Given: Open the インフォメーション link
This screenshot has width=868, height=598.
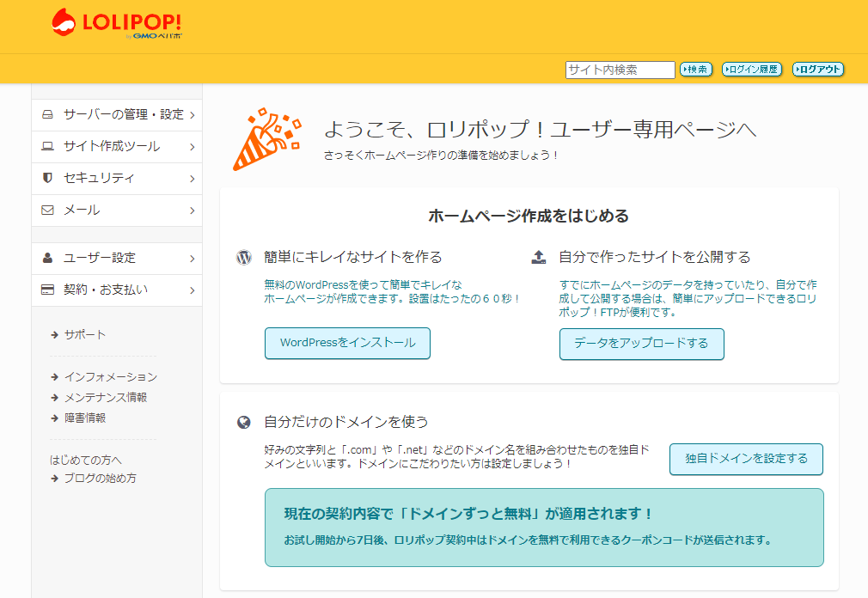Looking at the screenshot, I should pos(111,377).
